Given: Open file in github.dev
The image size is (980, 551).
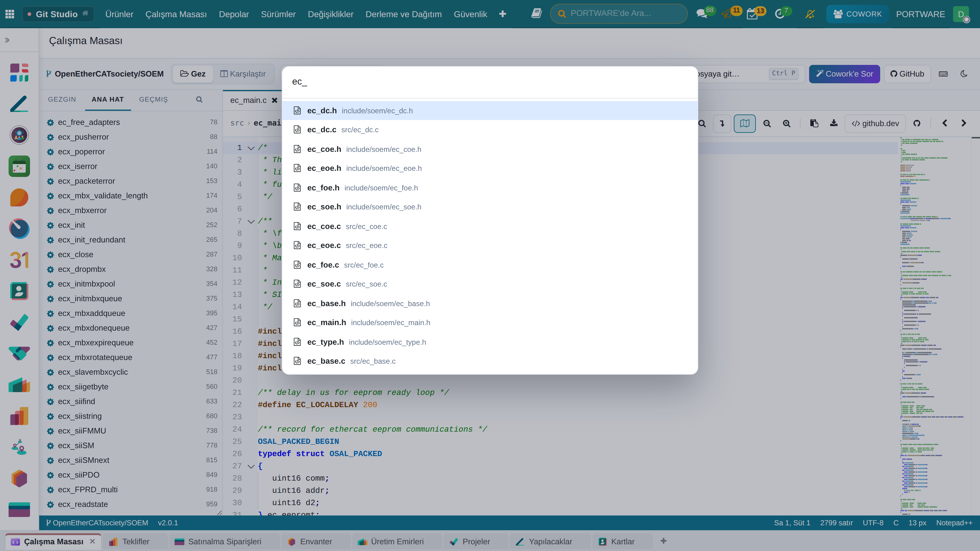Looking at the screenshot, I should [875, 123].
